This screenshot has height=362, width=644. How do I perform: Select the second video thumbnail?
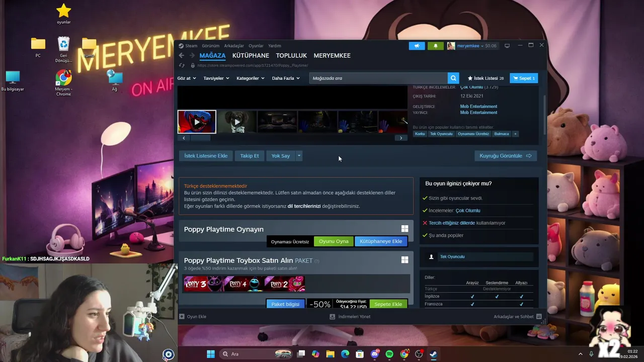pos(236,122)
